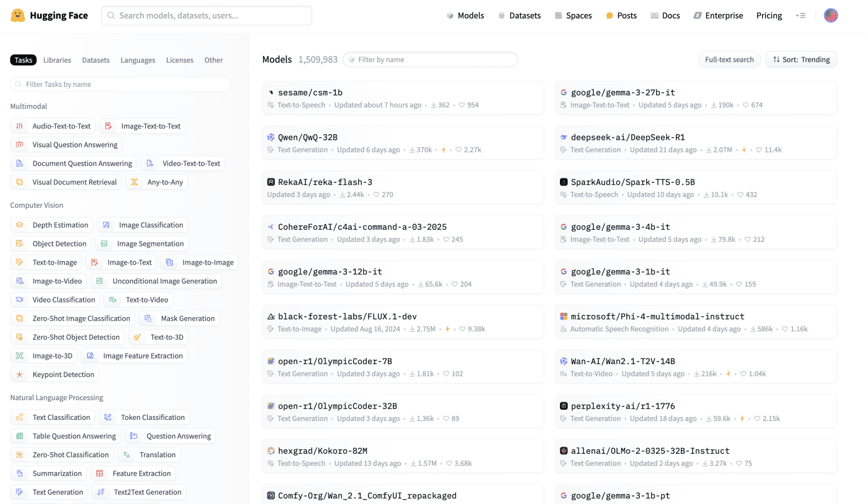Image resolution: width=867 pixels, height=504 pixels.
Task: Click the RekaAI icon beside reka-flash-3
Action: coord(271,182)
